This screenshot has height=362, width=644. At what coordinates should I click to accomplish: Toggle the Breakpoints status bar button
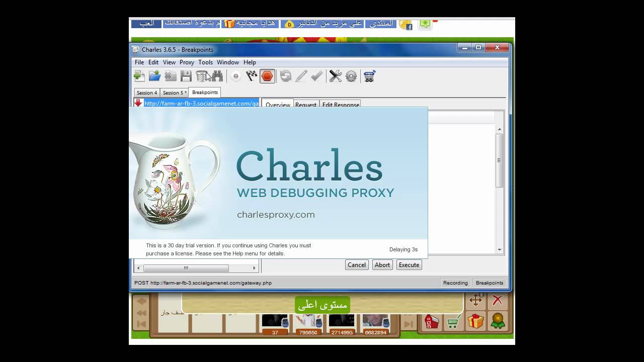(489, 283)
